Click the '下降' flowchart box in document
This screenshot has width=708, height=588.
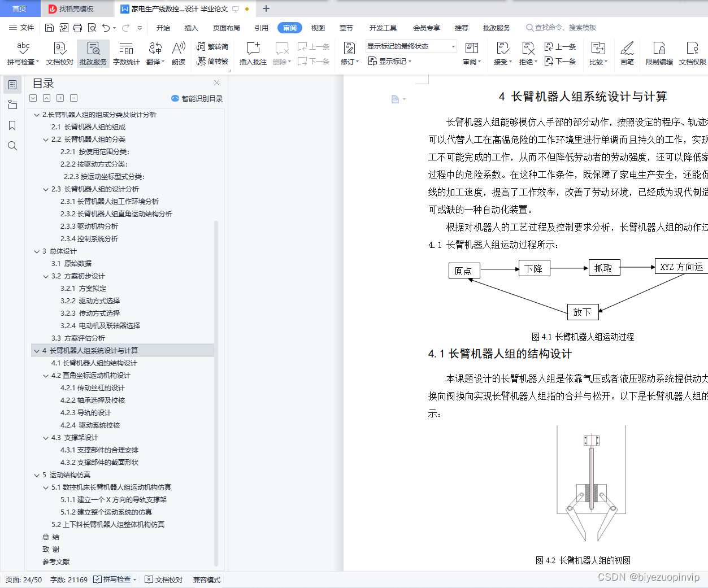click(534, 268)
